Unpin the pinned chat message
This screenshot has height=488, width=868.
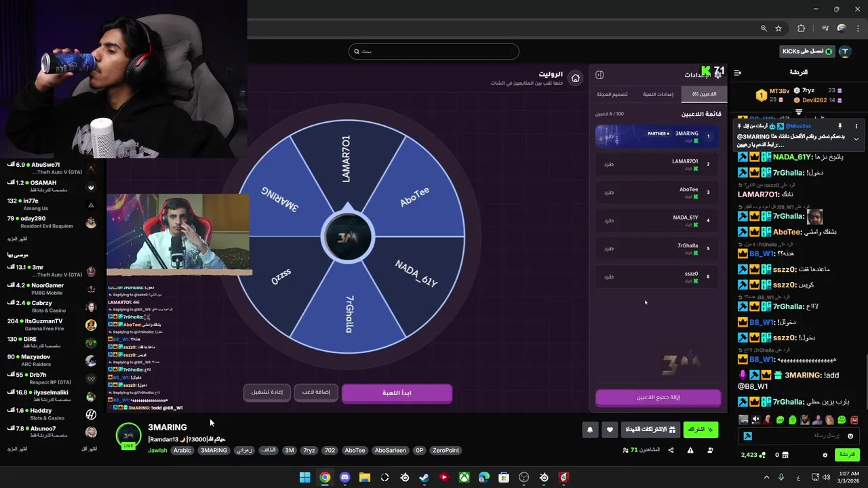840,126
